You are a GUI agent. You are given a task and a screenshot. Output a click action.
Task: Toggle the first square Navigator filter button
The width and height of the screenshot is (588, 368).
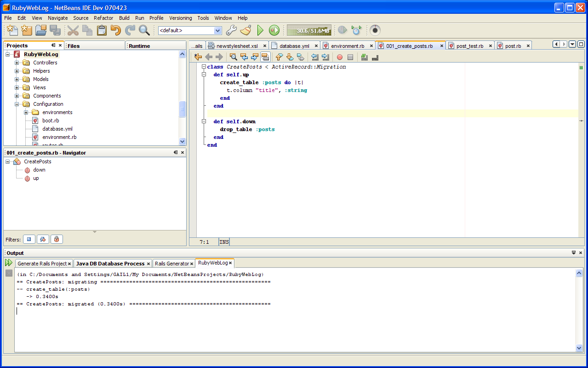(x=29, y=239)
